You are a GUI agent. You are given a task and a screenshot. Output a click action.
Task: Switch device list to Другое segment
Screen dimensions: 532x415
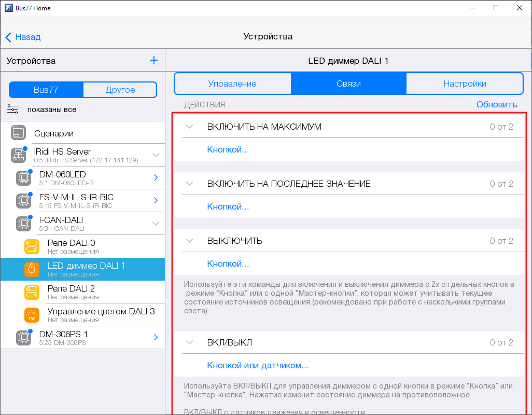[x=120, y=90]
